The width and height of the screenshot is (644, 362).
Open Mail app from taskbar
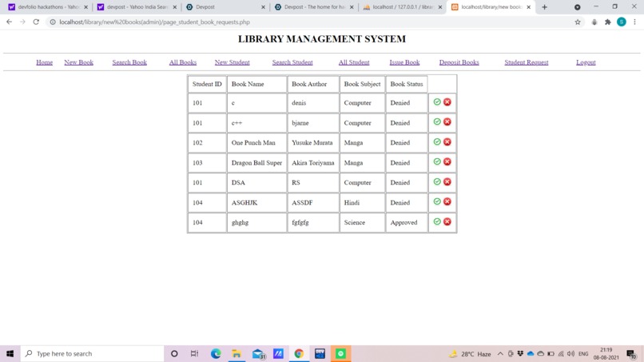(258, 353)
